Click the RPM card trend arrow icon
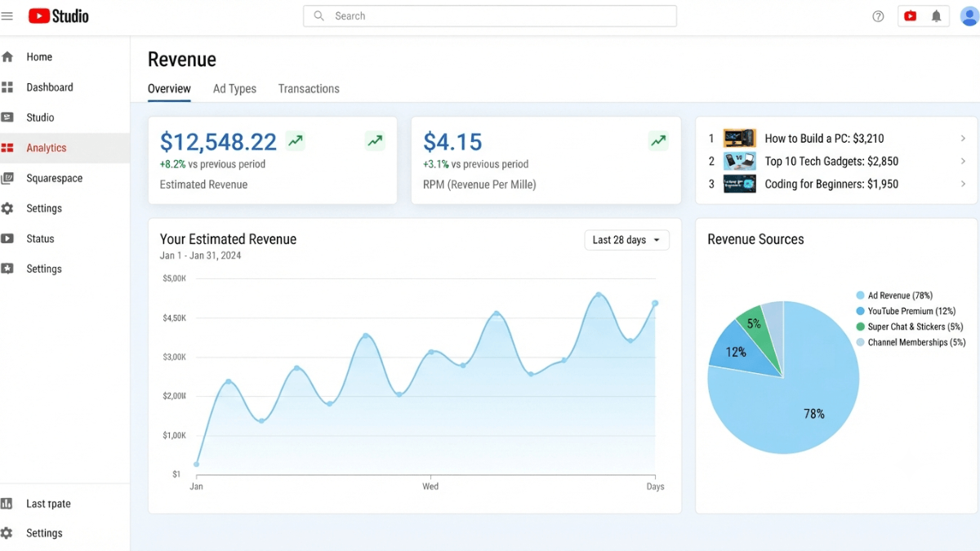 tap(658, 140)
